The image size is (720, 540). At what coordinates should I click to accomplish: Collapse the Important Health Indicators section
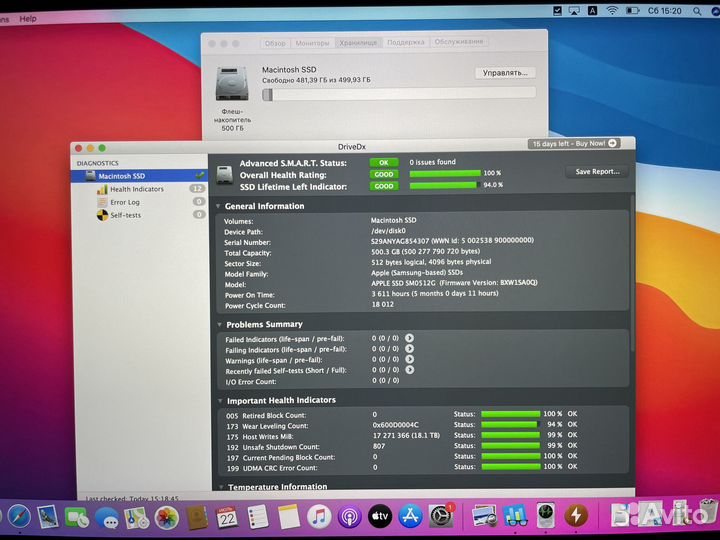(219, 400)
